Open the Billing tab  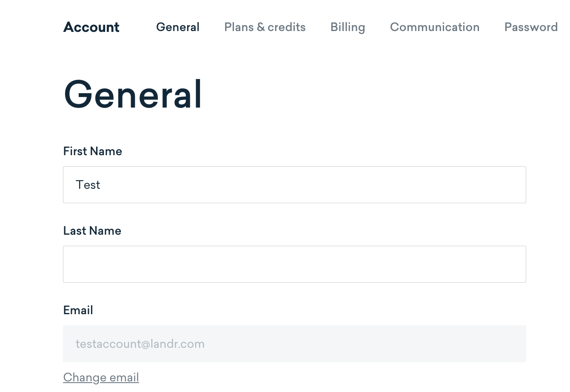click(348, 27)
